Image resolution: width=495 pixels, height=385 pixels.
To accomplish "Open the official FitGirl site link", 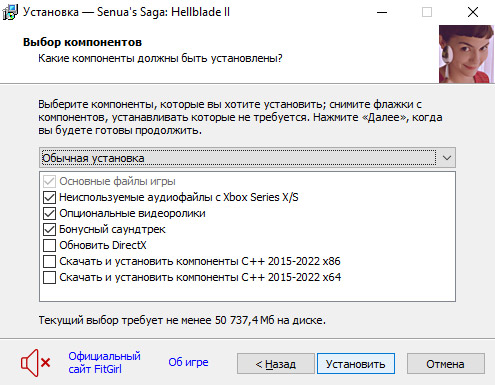I will tap(104, 363).
